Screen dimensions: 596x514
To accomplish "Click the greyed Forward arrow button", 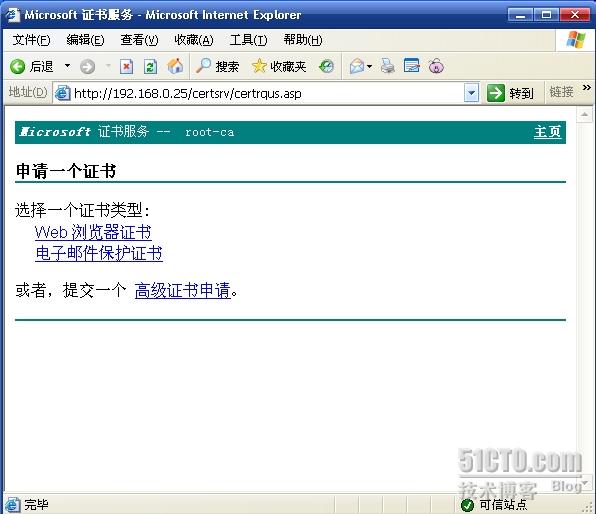I will (87, 67).
